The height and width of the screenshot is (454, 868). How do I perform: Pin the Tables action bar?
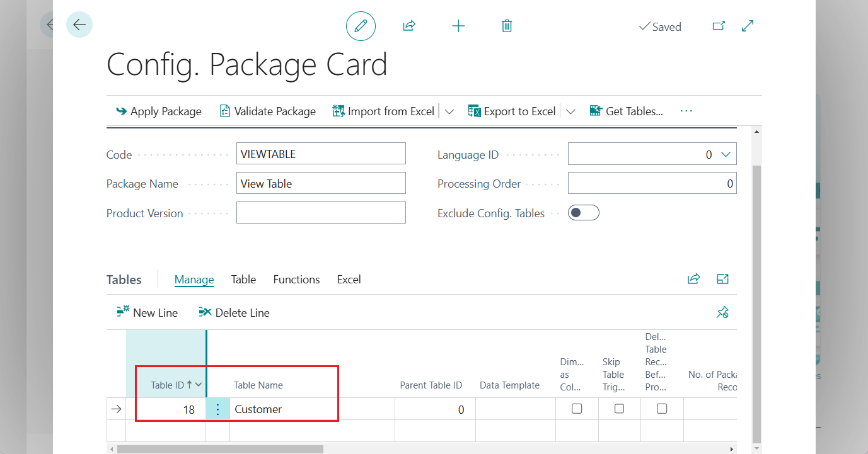pos(722,312)
